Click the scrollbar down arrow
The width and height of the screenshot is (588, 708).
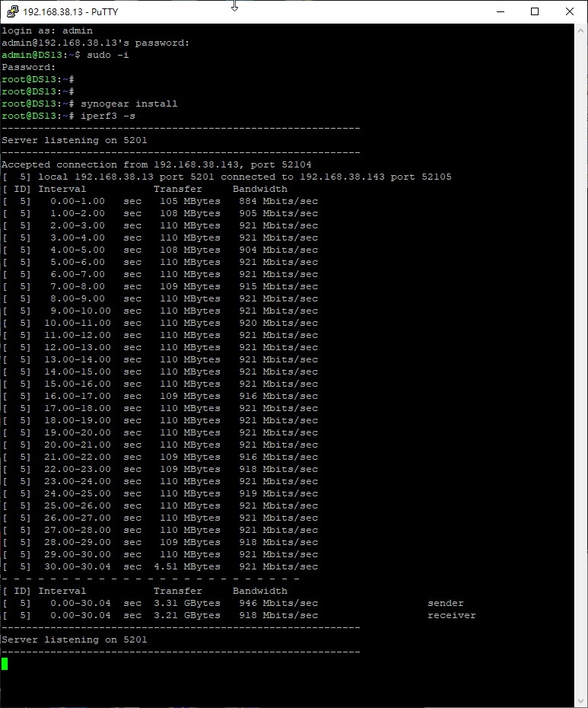[x=580, y=701]
